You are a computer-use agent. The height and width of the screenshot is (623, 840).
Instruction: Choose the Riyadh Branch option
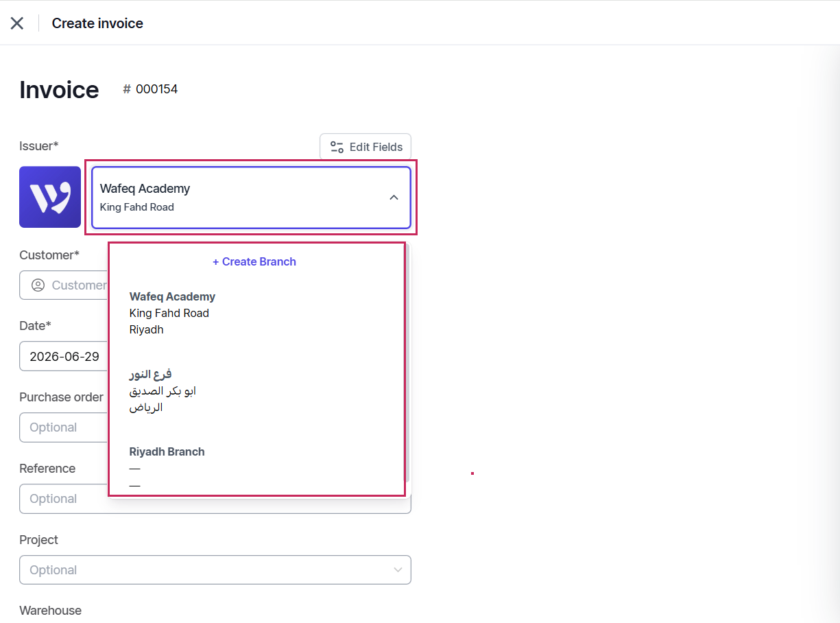[x=256, y=469]
